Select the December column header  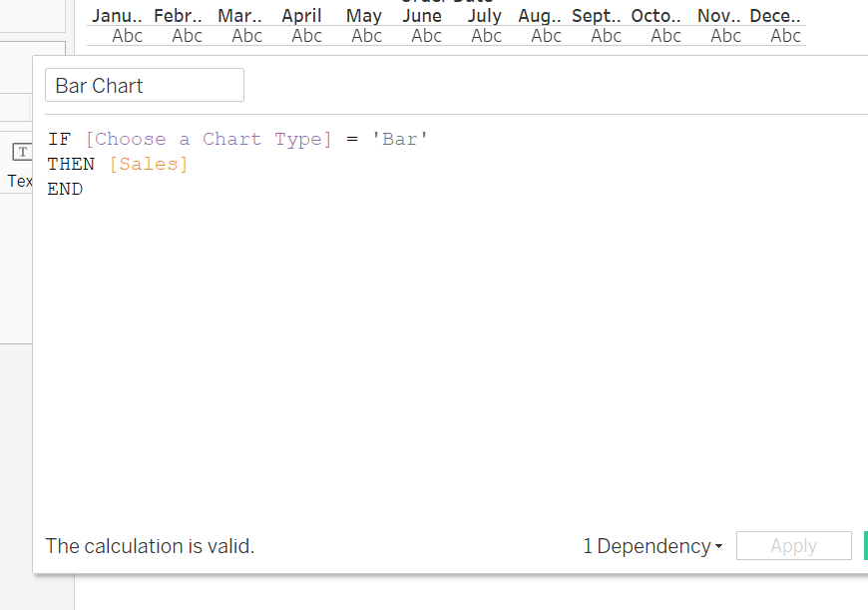coord(775,16)
